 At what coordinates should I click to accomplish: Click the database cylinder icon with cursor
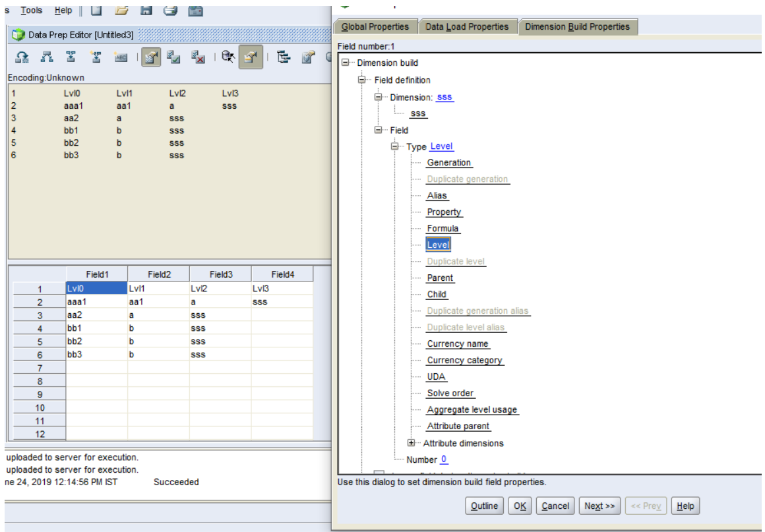click(228, 57)
